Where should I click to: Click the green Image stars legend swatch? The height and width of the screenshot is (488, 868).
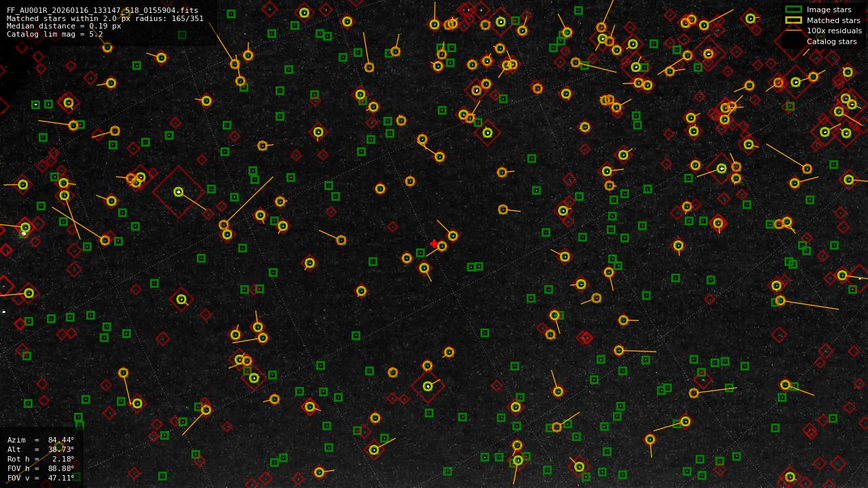[x=793, y=10]
